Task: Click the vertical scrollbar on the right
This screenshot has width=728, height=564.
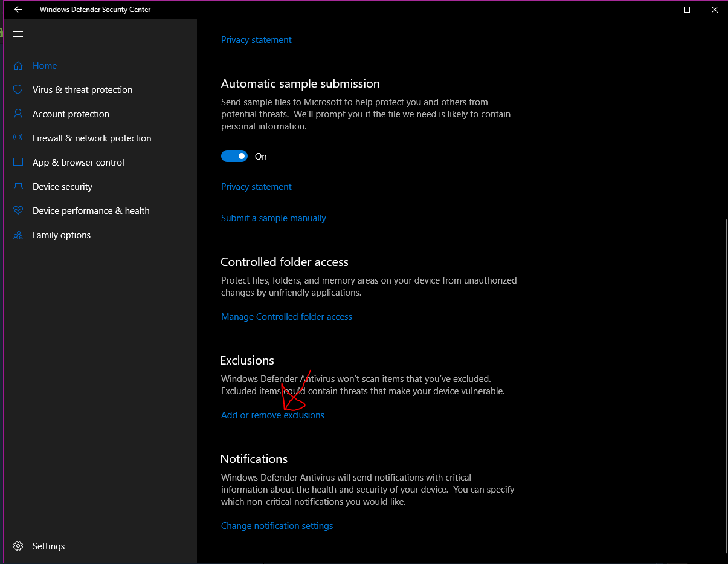Action: (725, 387)
